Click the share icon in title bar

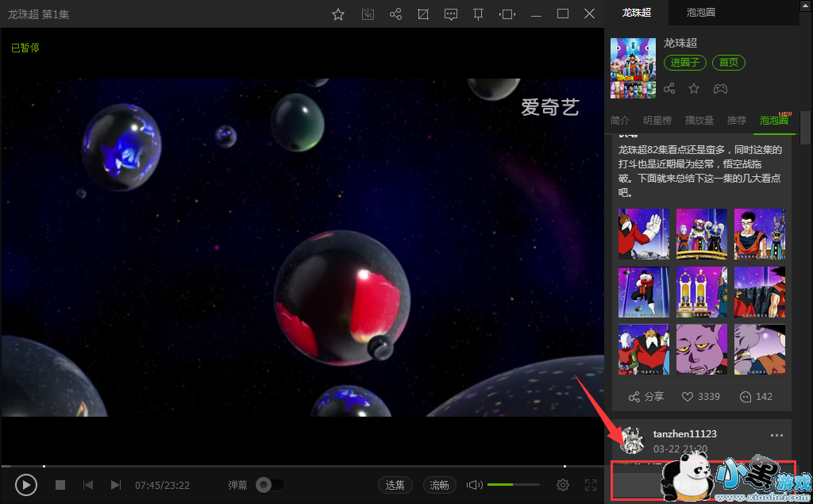click(x=395, y=14)
